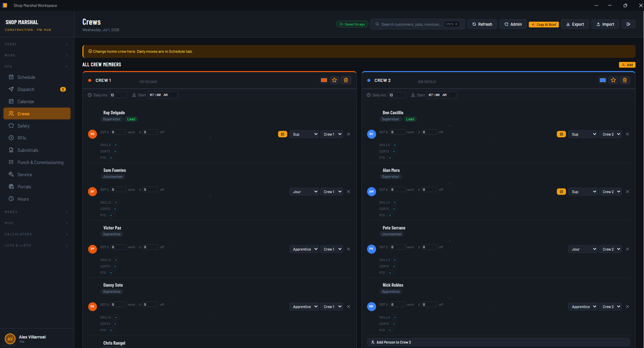Click the Crew 1 Daily hrs input
Screen dimensions: 644x348
118,95
